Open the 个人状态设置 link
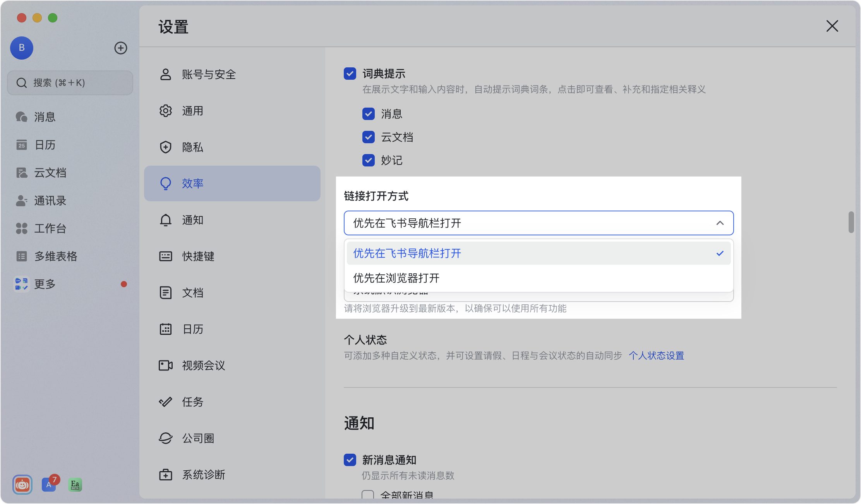The height and width of the screenshot is (504, 861). [x=656, y=355]
